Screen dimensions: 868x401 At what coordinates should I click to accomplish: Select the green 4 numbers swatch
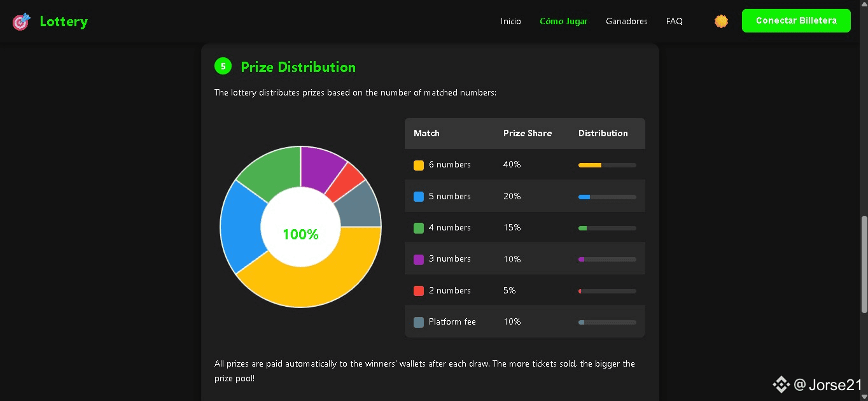click(x=419, y=228)
